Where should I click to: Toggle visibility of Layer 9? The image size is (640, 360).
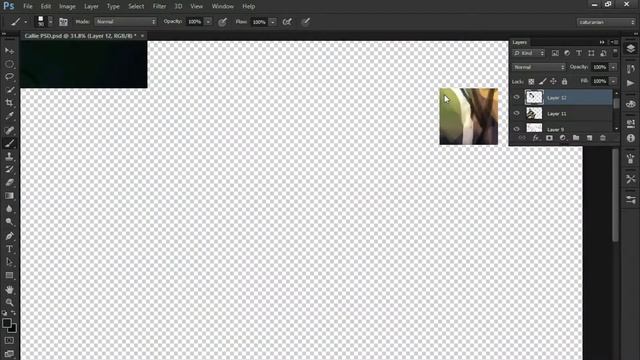tap(517, 129)
